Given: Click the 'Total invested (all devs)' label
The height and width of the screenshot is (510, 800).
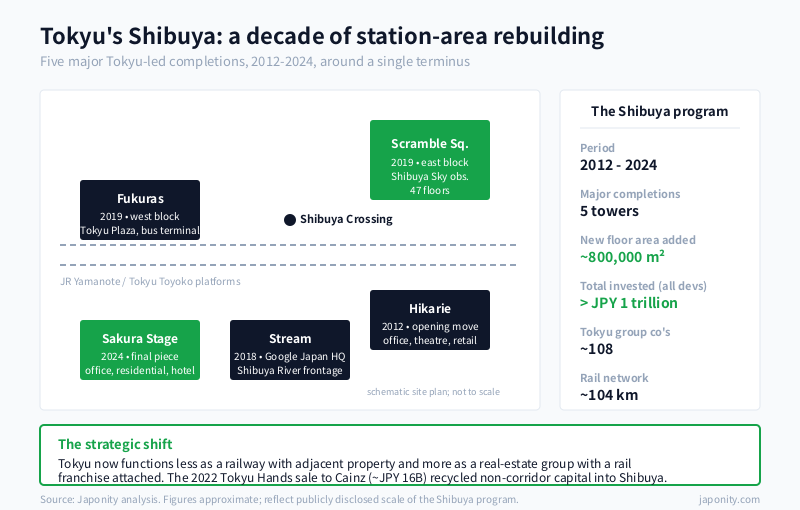Looking at the screenshot, I should tap(643, 286).
